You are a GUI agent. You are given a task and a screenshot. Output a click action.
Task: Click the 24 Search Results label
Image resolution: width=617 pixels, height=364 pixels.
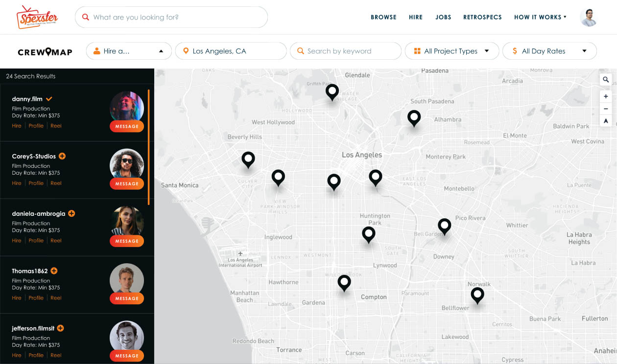pos(31,76)
